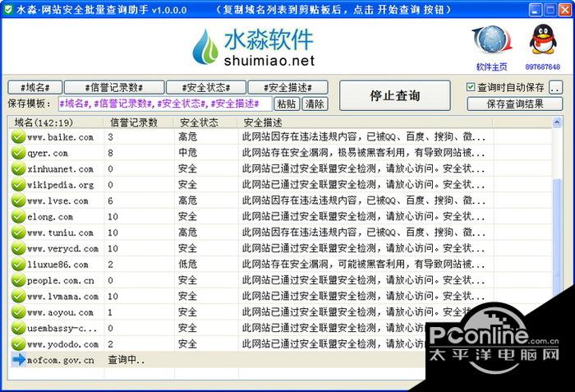The height and width of the screenshot is (392, 575).
Task: Click green check icon beside www.verycd.com
Action: point(18,248)
